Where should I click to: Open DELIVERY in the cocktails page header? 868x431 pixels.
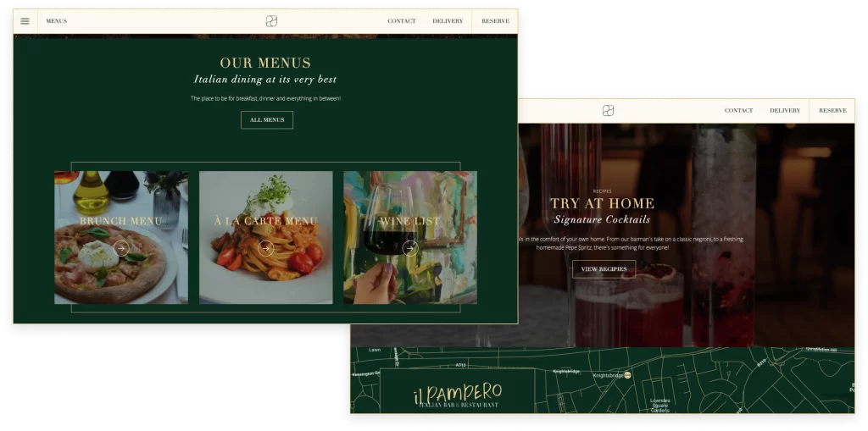[x=785, y=111]
